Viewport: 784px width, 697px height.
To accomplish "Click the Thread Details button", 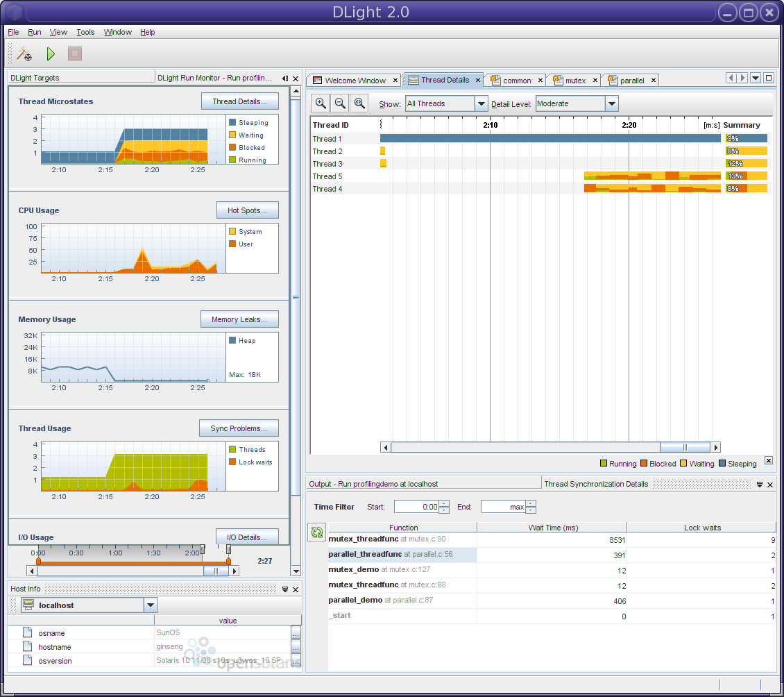I will pyautogui.click(x=240, y=101).
